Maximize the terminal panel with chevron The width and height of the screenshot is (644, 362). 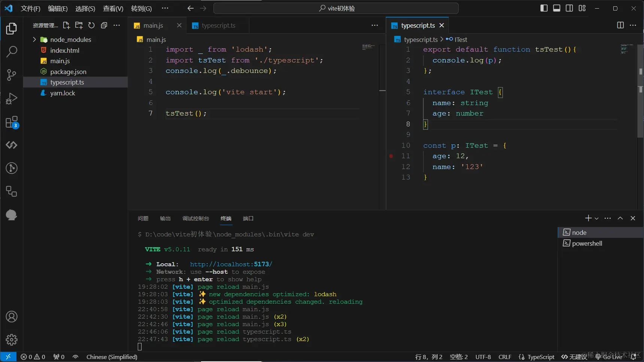click(x=620, y=218)
